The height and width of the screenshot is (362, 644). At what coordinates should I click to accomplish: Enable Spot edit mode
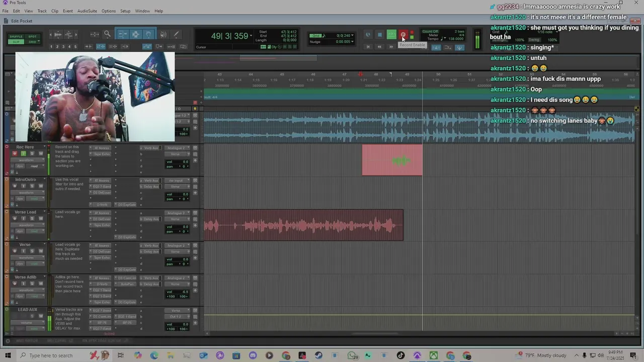(x=33, y=36)
